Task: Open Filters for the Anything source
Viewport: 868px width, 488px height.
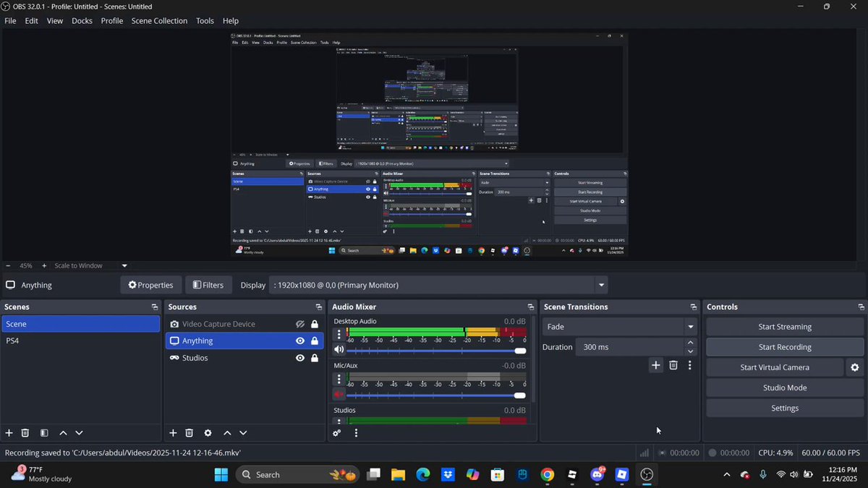Action: pyautogui.click(x=208, y=285)
